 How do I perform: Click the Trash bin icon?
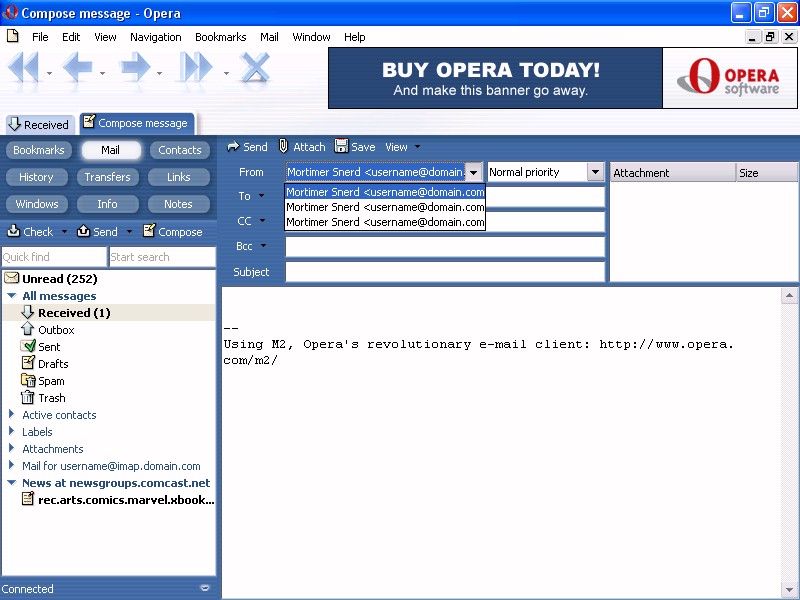[x=28, y=397]
